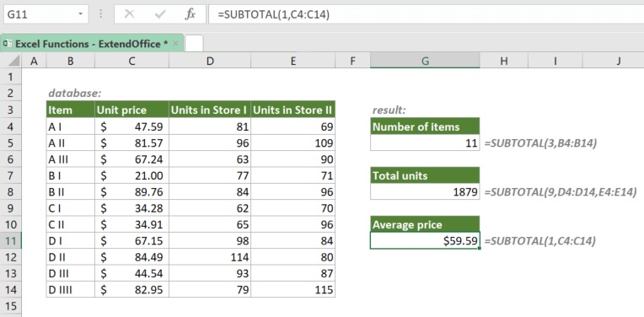The image size is (644, 317).
Task: Click the Enter checkmark icon in formula bar
Action: click(160, 14)
